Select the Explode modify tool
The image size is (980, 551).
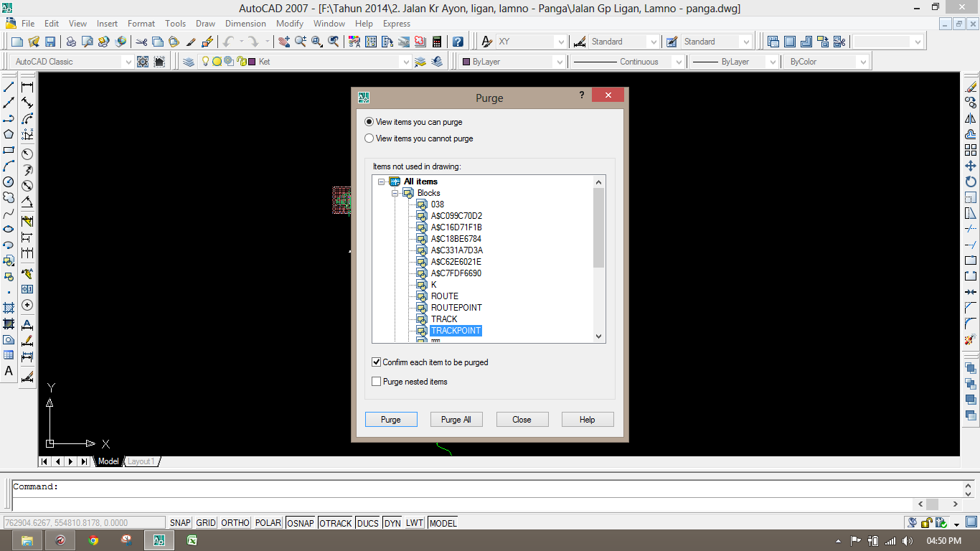click(971, 339)
